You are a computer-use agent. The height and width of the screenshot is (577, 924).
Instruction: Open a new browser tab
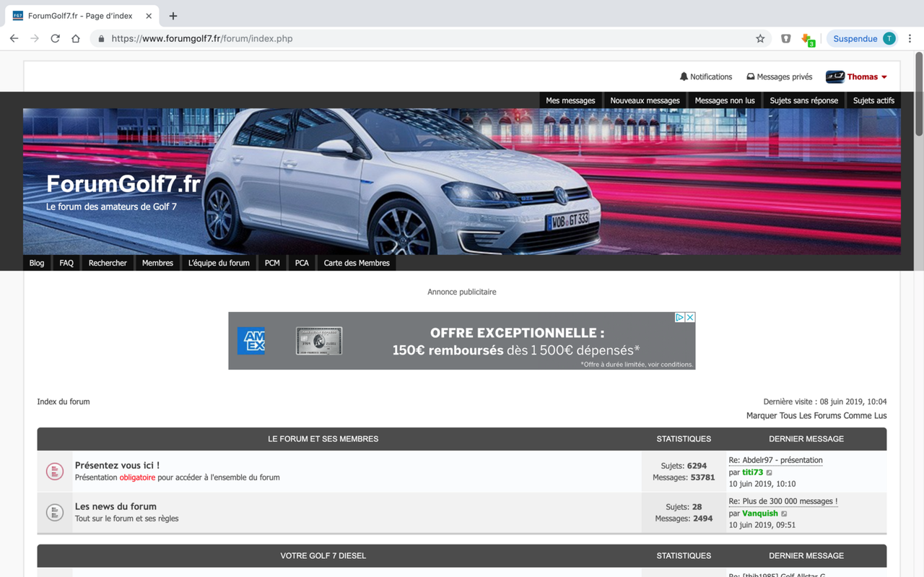[x=173, y=15]
